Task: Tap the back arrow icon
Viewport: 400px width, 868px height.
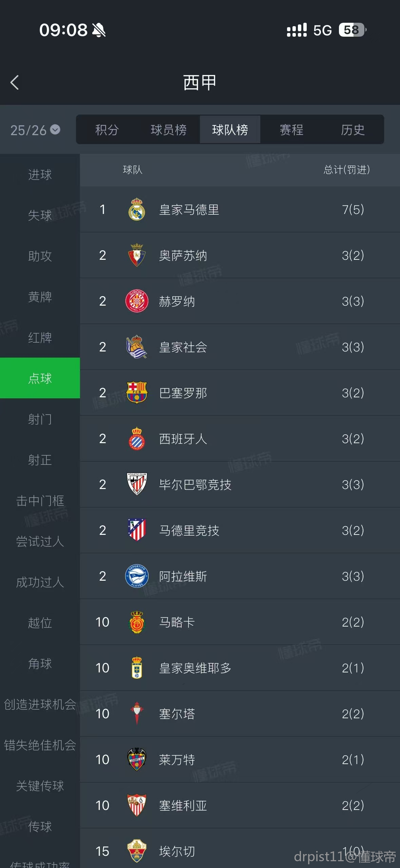Action: 15,83
